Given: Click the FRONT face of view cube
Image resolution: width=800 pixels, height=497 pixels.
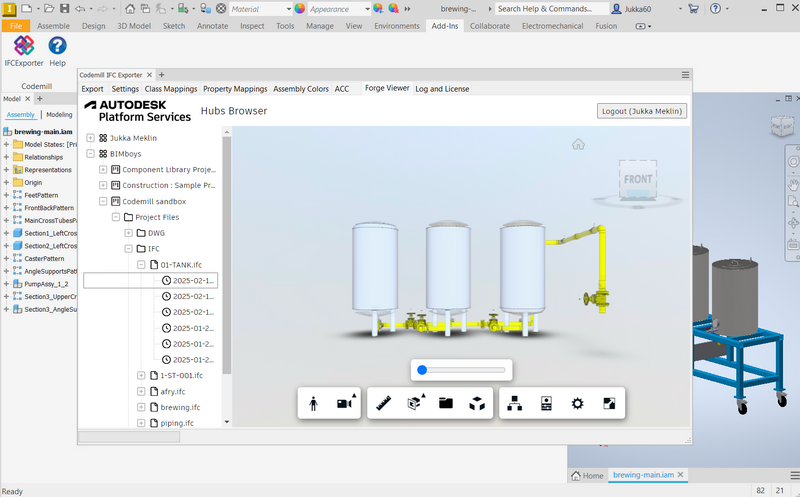Looking at the screenshot, I should click(x=637, y=180).
